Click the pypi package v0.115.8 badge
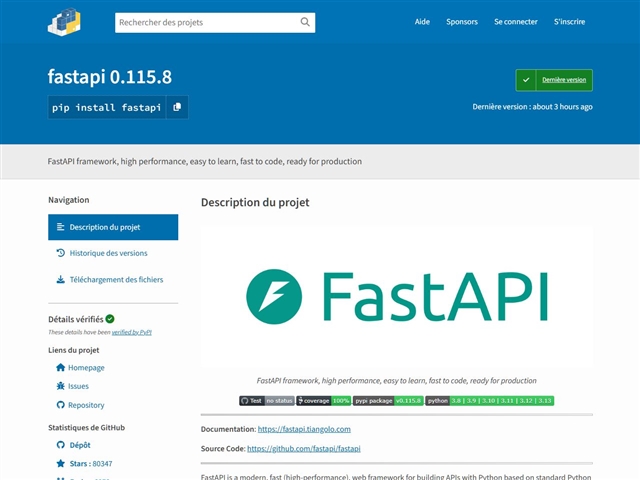640x480 pixels. point(388,401)
